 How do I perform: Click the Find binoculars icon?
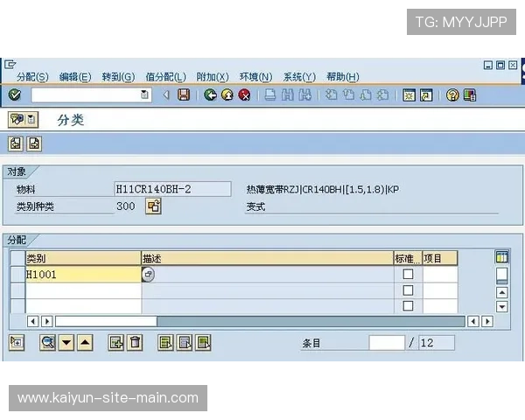coord(287,95)
